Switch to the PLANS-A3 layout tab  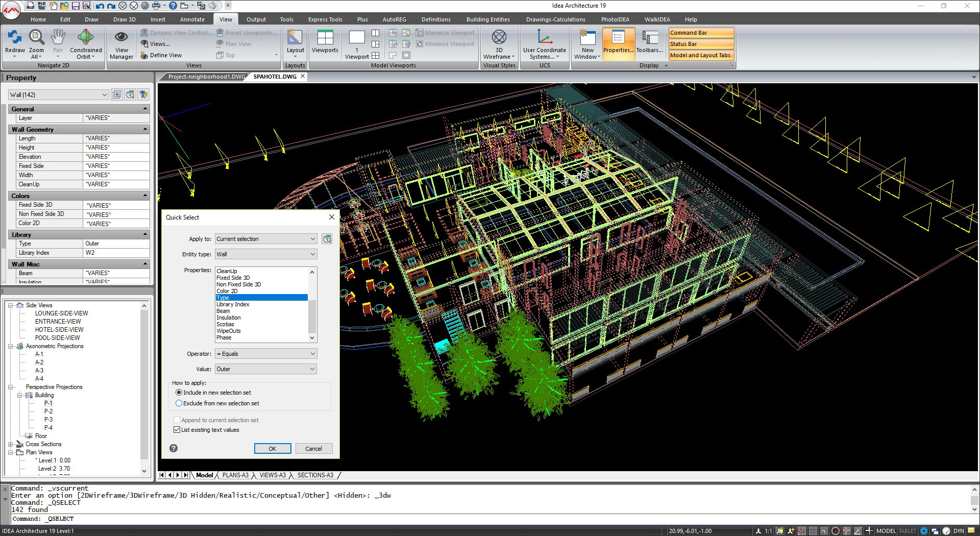tap(235, 475)
